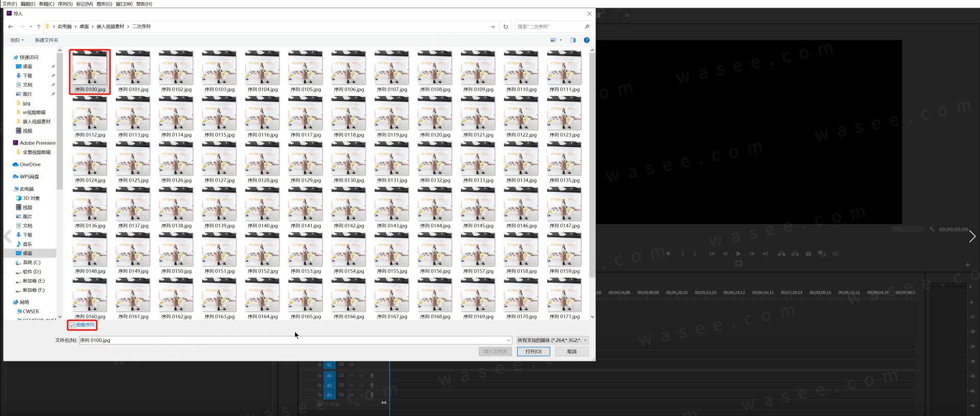Viewport: 980px width, 416px height.
Task: Click the Go to In point icon
Action: click(712, 254)
